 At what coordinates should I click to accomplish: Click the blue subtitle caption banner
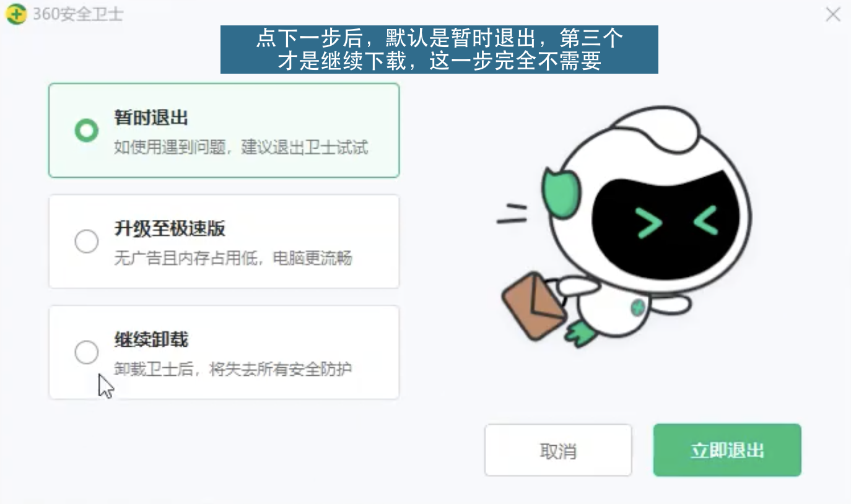(x=439, y=50)
